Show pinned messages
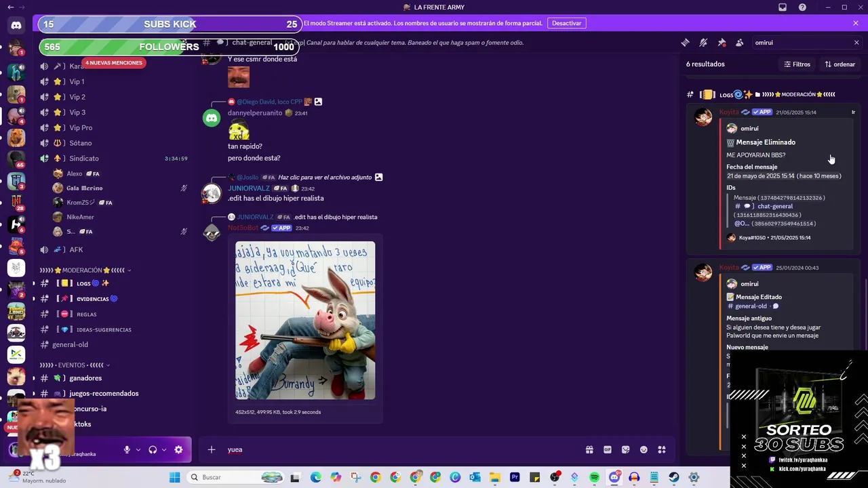The width and height of the screenshot is (868, 488). [x=722, y=43]
